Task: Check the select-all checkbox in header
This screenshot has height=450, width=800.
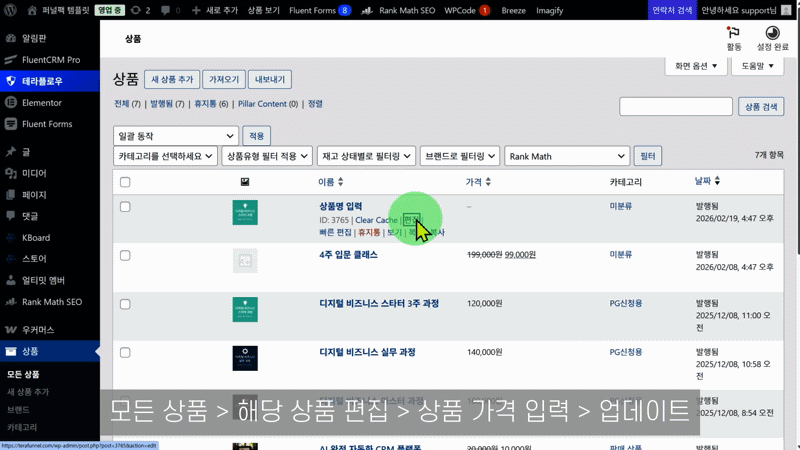Action: click(x=125, y=182)
